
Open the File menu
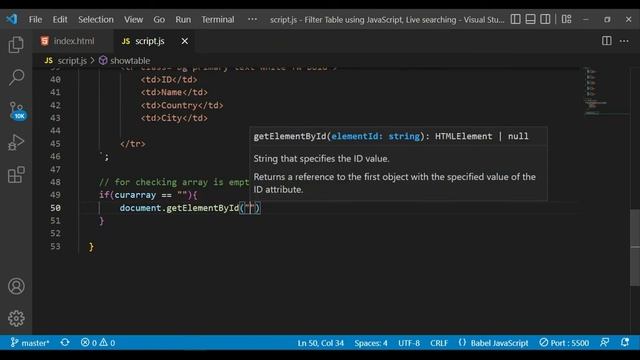click(35, 19)
